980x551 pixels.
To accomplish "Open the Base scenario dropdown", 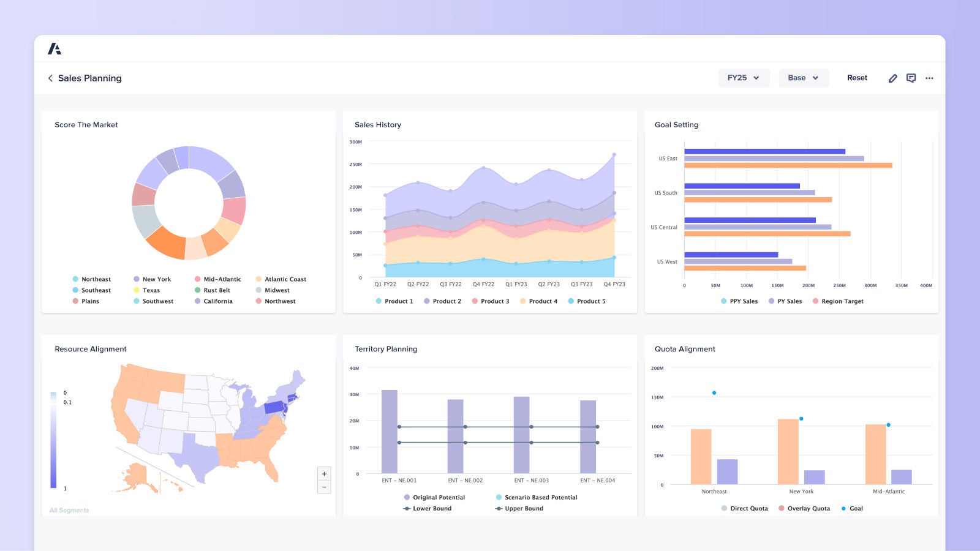I will pos(803,78).
